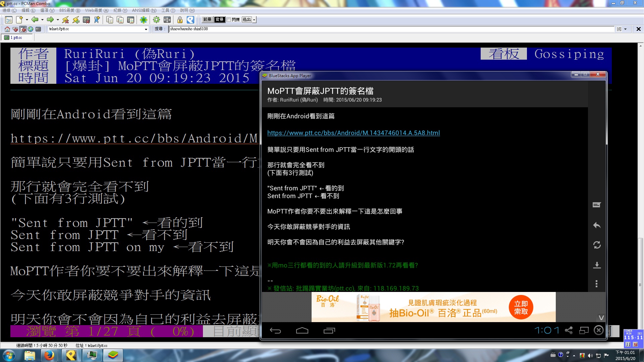The width and height of the screenshot is (644, 362).
Task: Click the disconnect lightning icon
Action: [x=65, y=20]
